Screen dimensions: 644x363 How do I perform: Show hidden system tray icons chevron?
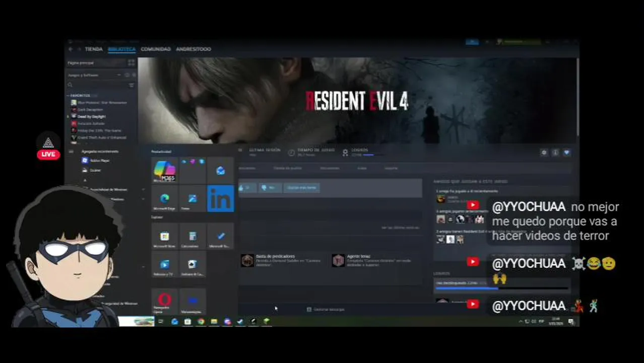pos(521,321)
